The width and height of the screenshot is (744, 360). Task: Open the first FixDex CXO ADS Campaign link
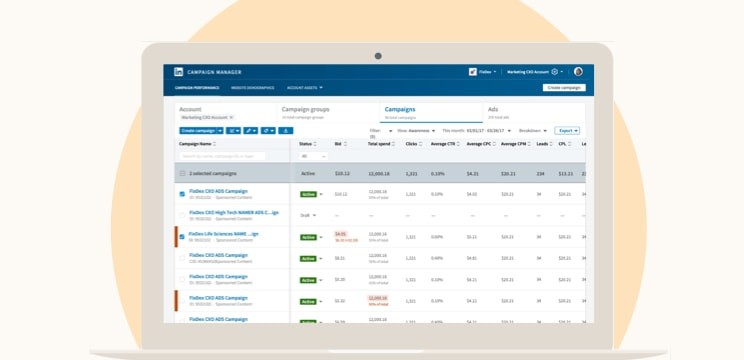pos(218,191)
